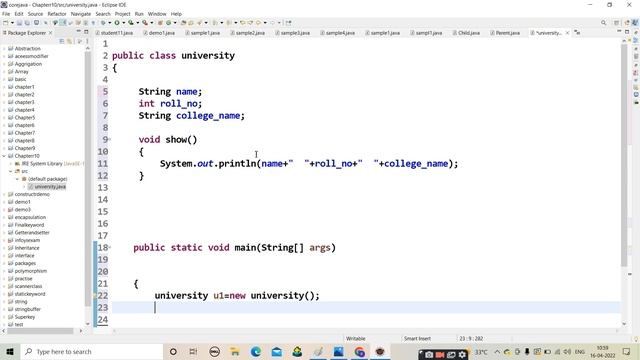This screenshot has width=640, height=360.
Task: Click the Debug bug icon in toolbar
Action: (x=103, y=23)
